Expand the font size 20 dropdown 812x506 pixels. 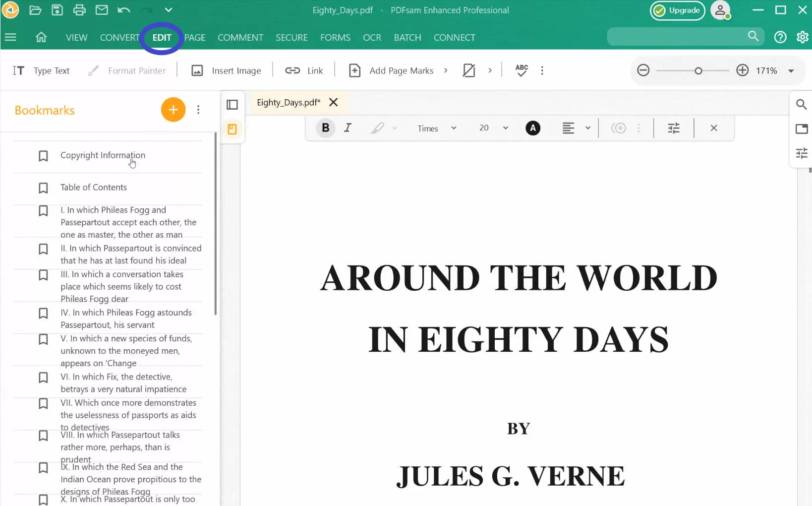[x=493, y=128]
